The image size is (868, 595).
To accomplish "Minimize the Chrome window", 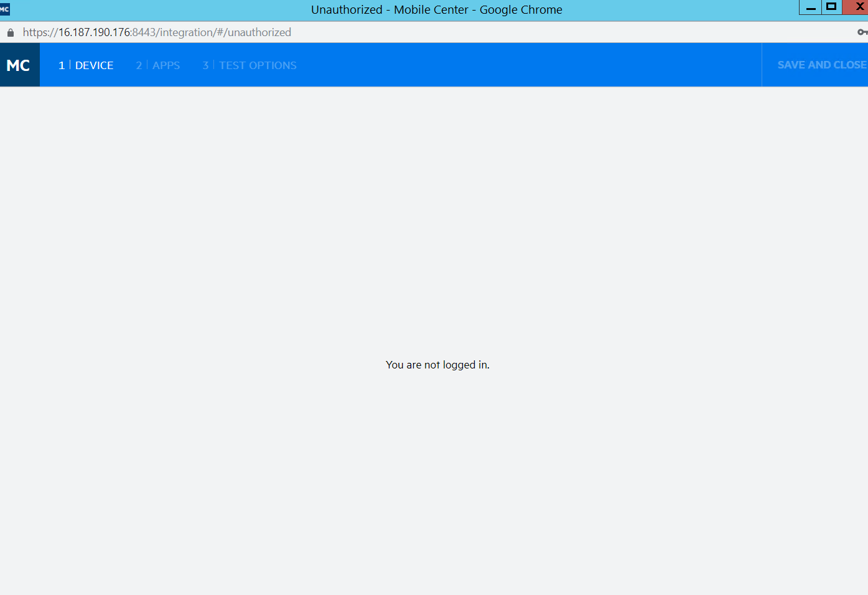I will 810,7.
